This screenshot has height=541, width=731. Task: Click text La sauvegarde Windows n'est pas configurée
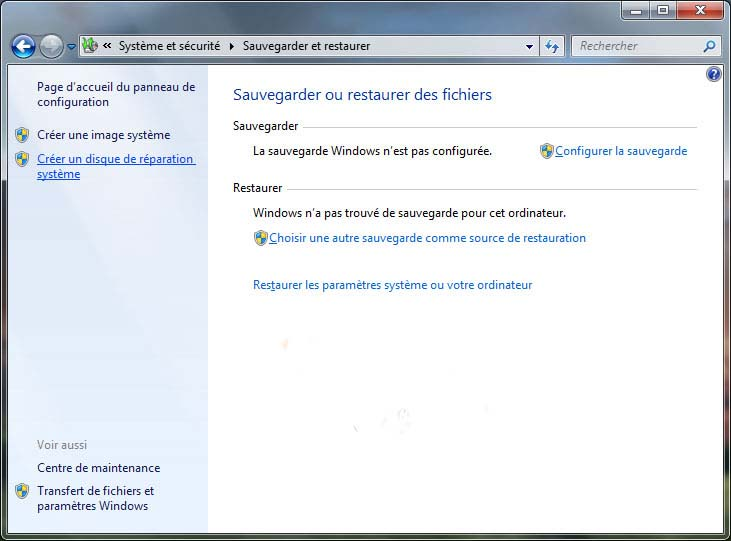[x=372, y=151]
